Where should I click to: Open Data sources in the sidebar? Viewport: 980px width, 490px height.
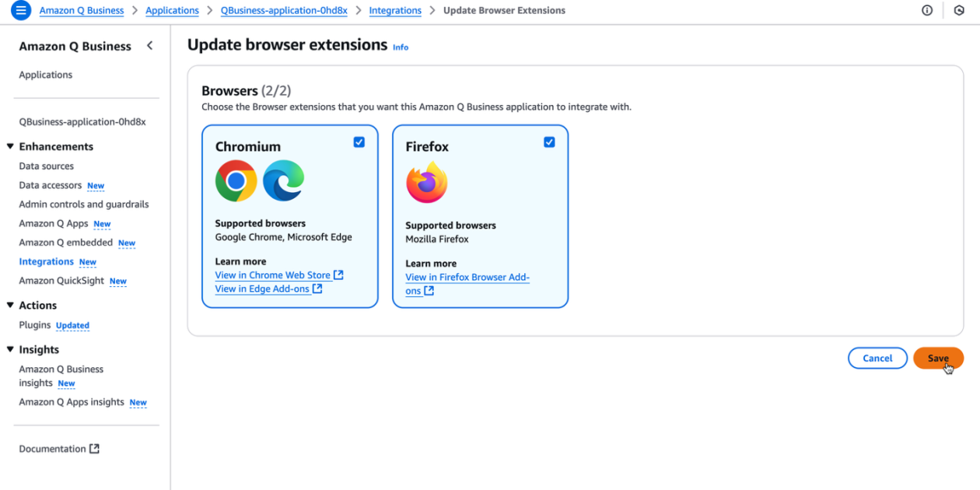click(x=46, y=166)
